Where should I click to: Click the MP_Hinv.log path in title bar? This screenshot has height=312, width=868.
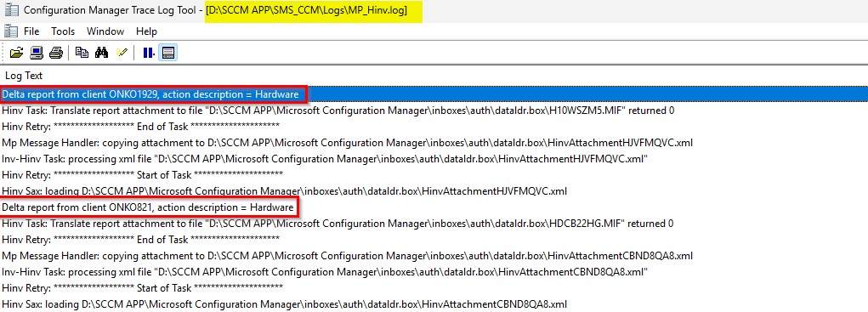pos(306,10)
